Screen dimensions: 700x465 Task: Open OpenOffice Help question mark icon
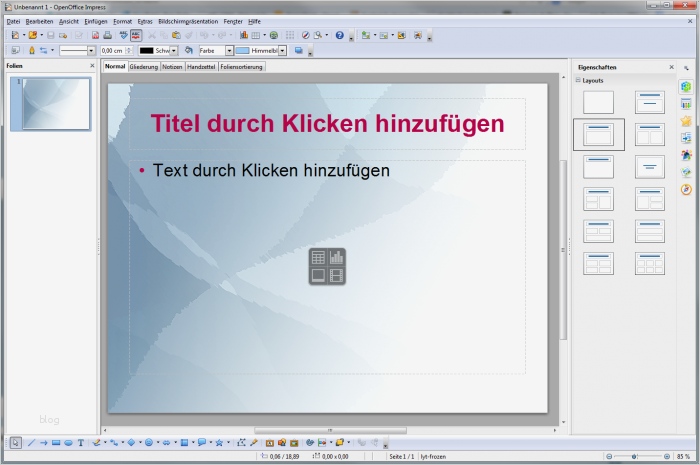pos(340,35)
